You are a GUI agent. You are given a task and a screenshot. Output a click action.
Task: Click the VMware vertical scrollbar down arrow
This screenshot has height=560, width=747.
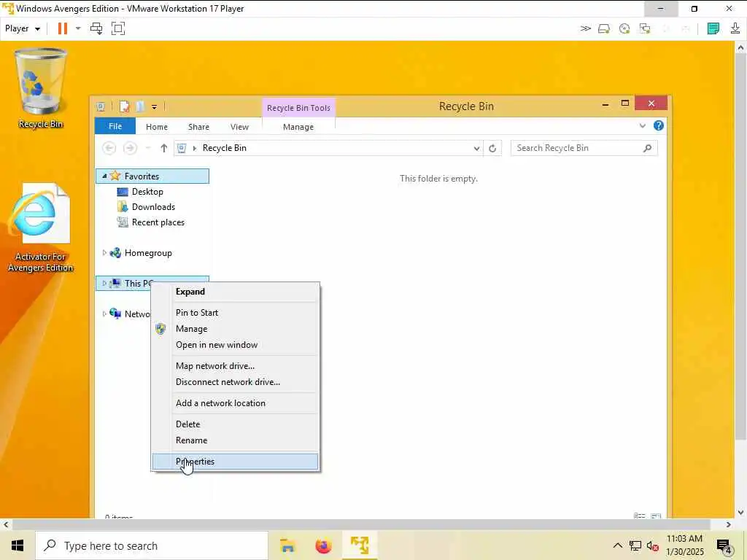(740, 513)
